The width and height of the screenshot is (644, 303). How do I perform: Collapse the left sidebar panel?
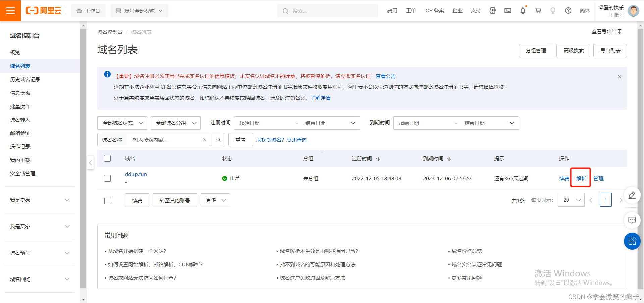coord(91,163)
